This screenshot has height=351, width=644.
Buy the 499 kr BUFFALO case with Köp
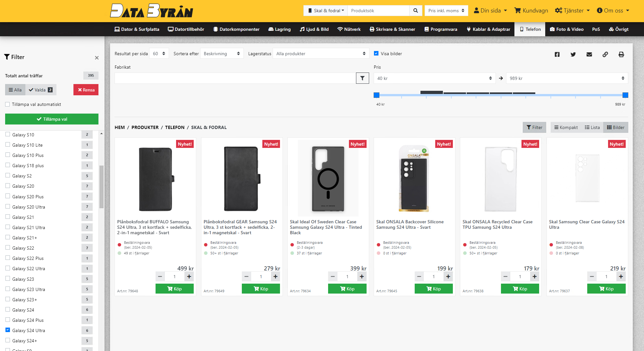pyautogui.click(x=174, y=289)
